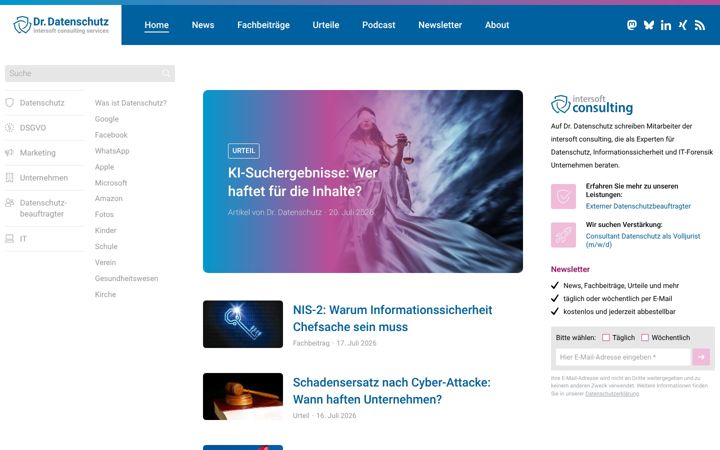The width and height of the screenshot is (720, 450).
Task: Open the Fotos topic link
Action: (104, 214)
